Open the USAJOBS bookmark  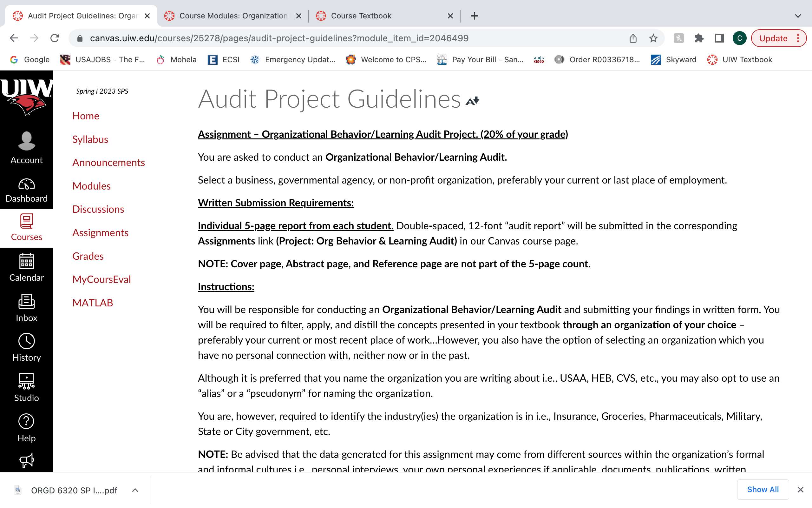coord(102,59)
